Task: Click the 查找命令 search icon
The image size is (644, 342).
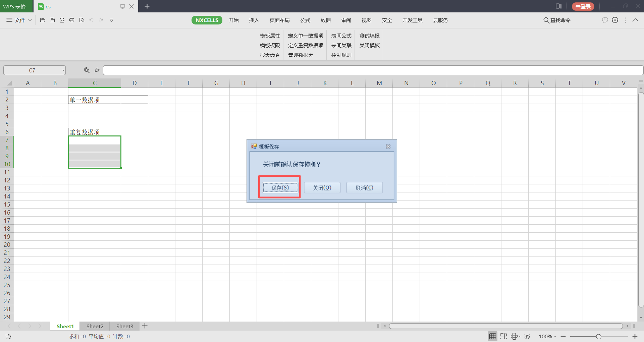Action: click(546, 20)
